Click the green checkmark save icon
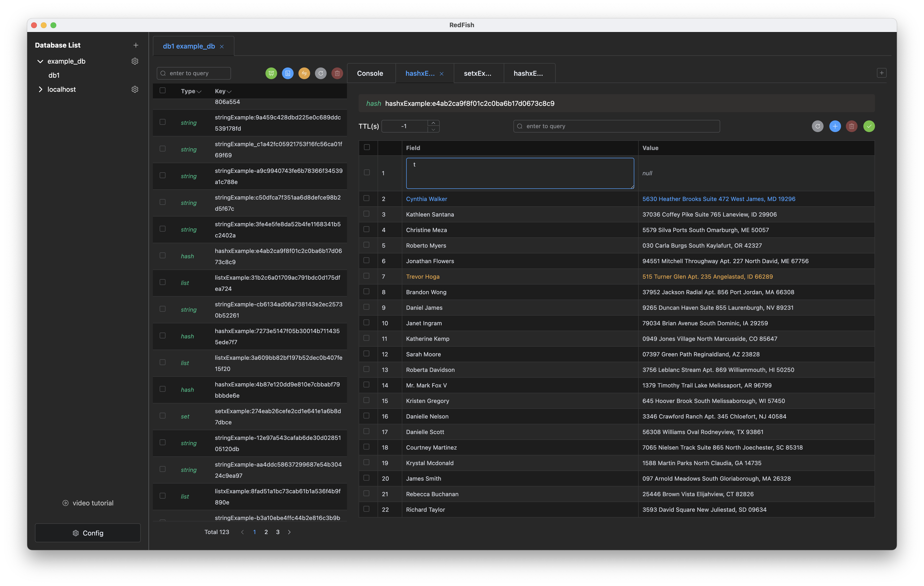The height and width of the screenshot is (586, 924). pos(869,126)
